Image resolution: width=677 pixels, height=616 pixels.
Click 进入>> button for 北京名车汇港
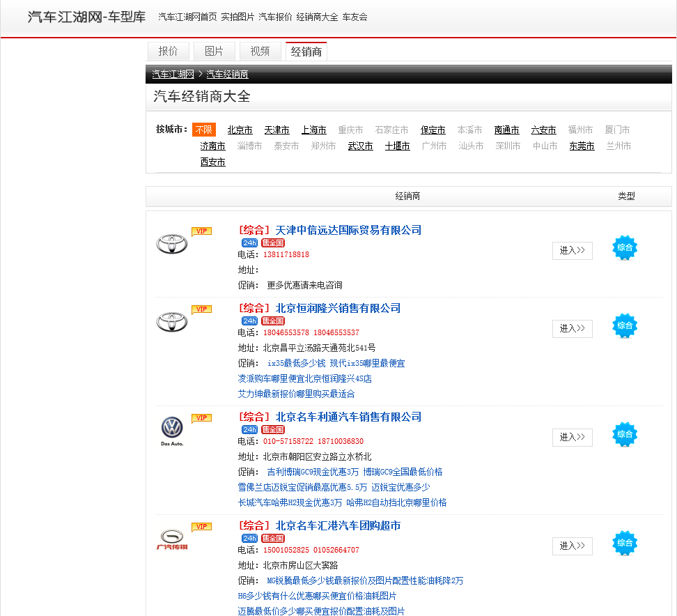pos(572,546)
